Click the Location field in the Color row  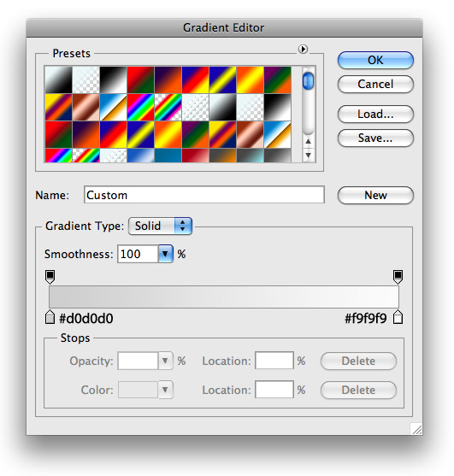pyautogui.click(x=274, y=389)
